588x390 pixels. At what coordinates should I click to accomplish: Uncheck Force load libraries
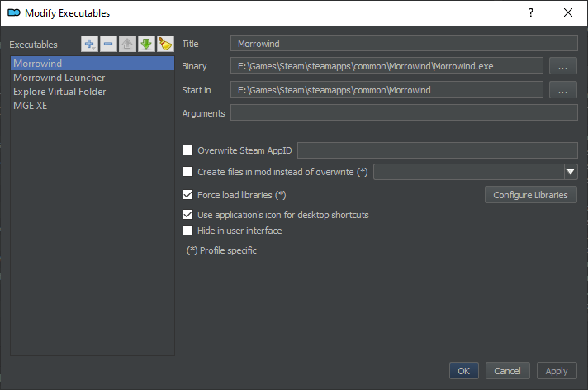click(x=188, y=195)
